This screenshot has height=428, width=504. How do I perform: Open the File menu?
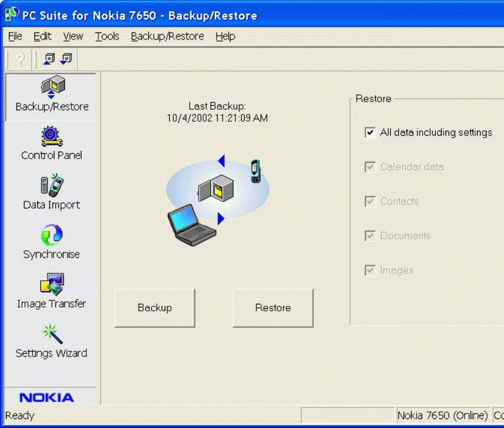pyautogui.click(x=15, y=36)
